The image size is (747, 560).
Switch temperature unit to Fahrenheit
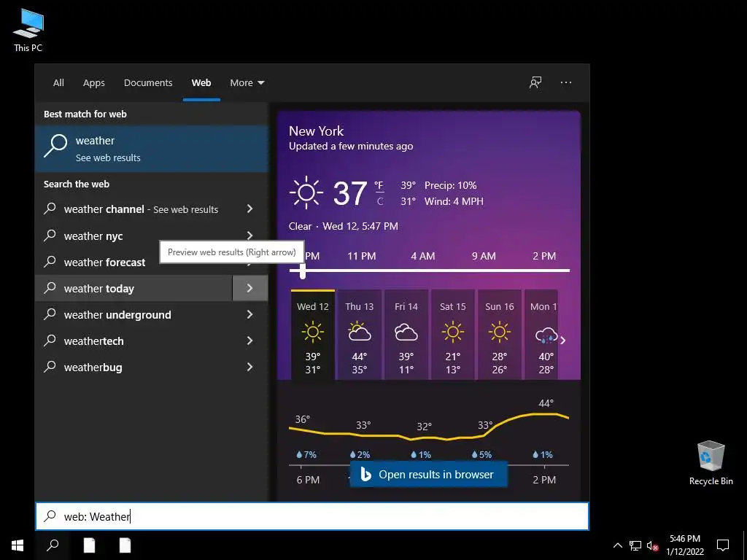point(379,184)
